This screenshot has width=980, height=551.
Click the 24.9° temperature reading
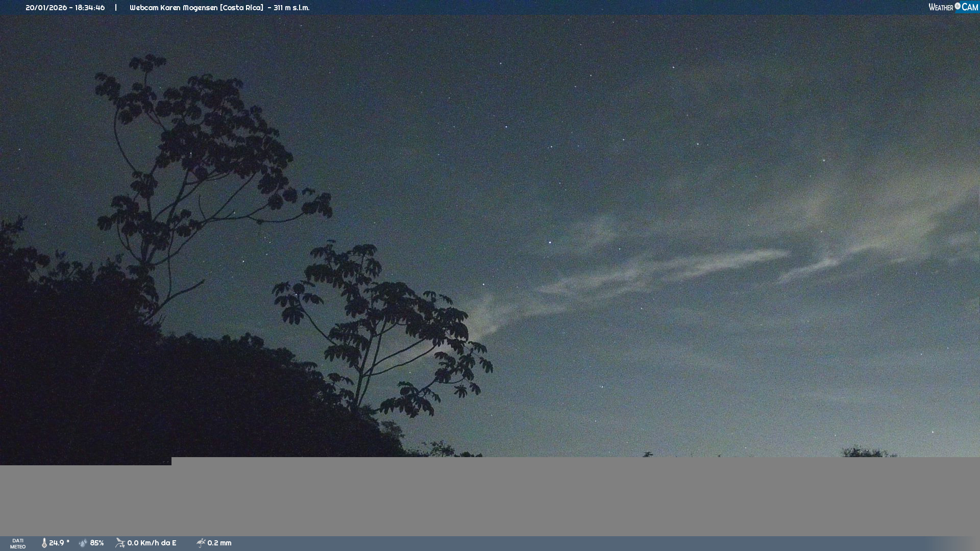(59, 543)
